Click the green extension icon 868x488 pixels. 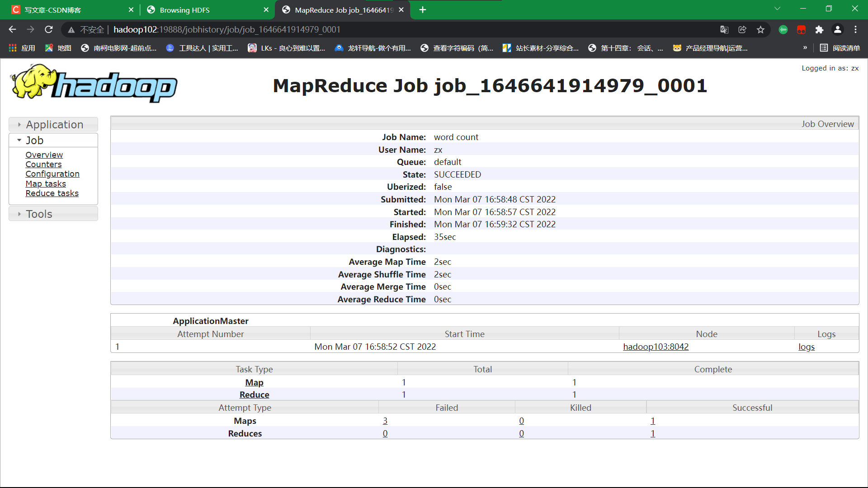783,30
